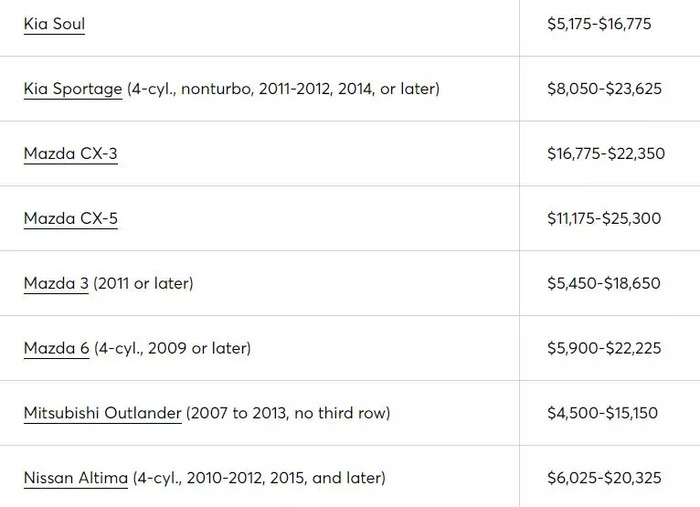The image size is (700, 507).
Task: Click the "(2011 or later)" note text
Action: [x=143, y=283]
